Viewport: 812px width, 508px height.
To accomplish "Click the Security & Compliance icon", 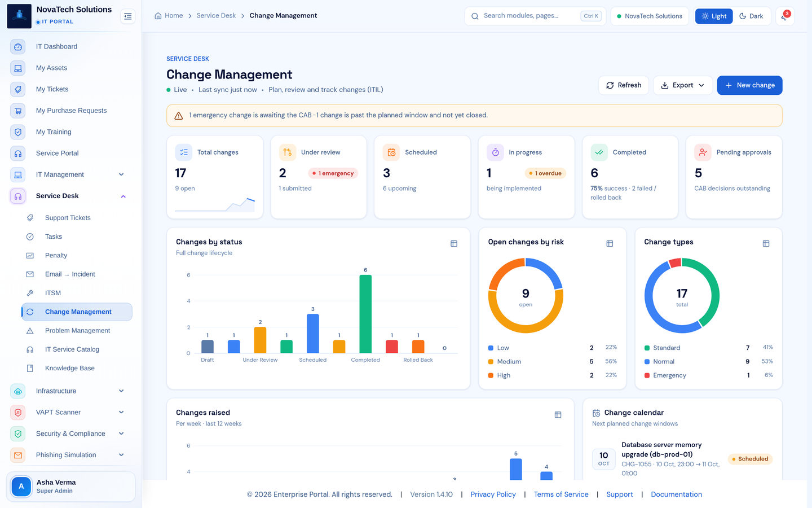I will (18, 434).
